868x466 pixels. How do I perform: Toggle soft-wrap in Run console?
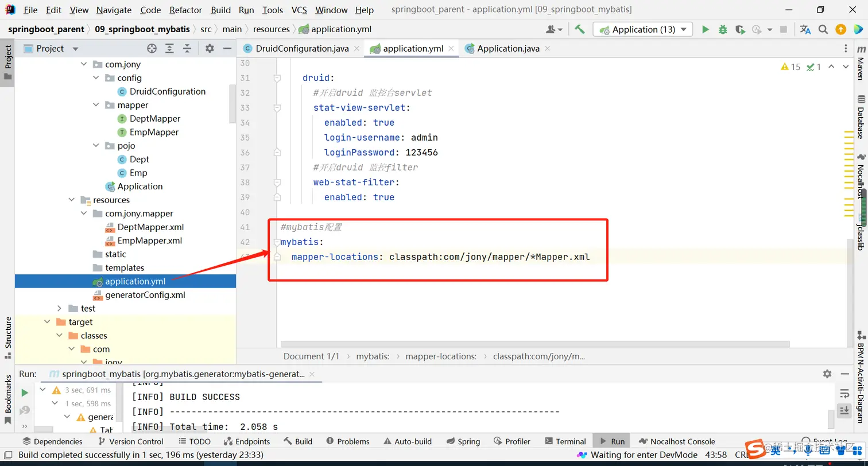click(844, 394)
